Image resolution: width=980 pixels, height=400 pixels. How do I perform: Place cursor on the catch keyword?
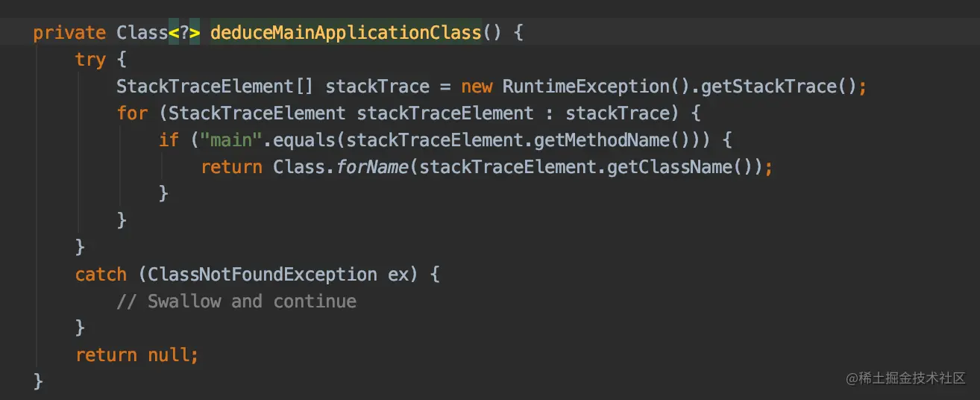[x=101, y=275]
